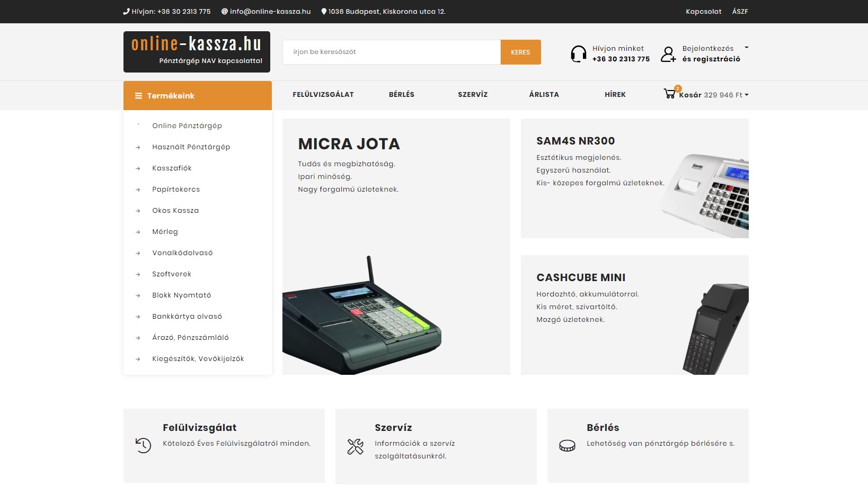The image size is (868, 495).
Task: Collapse the Termékeink category menu
Action: click(198, 95)
